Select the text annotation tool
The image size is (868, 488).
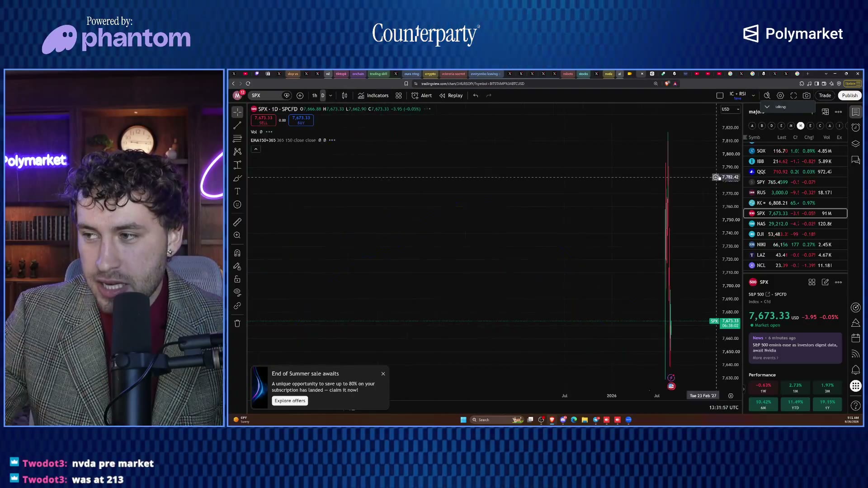(x=237, y=191)
